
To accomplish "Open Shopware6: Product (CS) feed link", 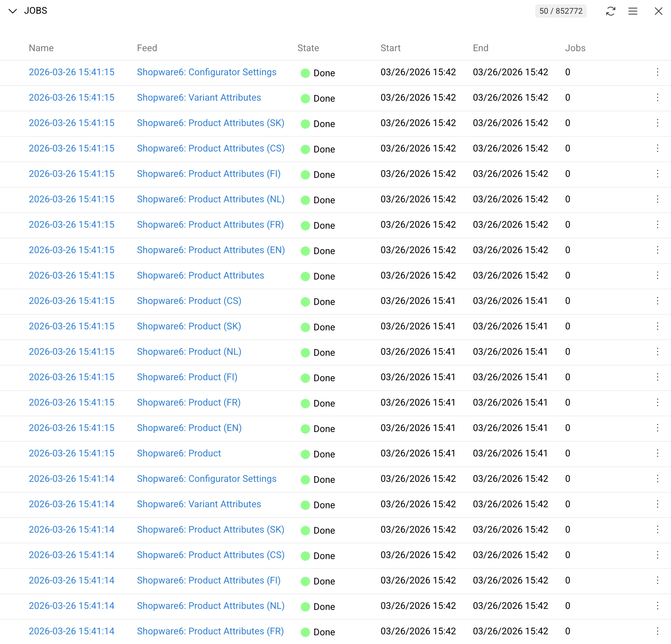I will tap(189, 301).
